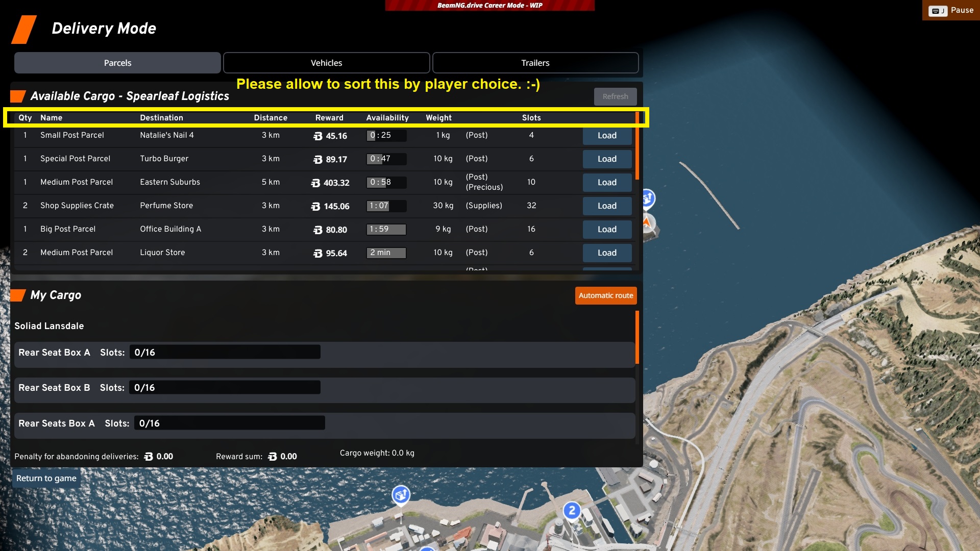The image size is (980, 551).
Task: Click the orange logo beside the Delivery Mode title
Action: click(x=24, y=29)
